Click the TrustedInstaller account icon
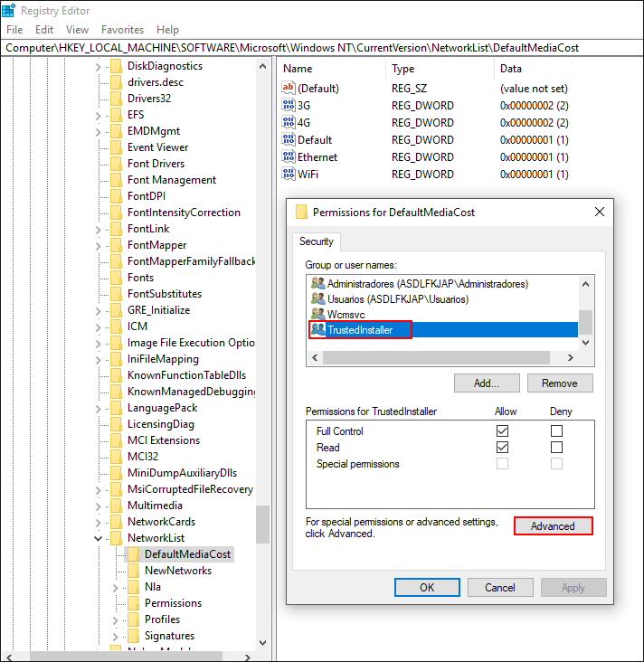This screenshot has height=662, width=644. click(318, 330)
